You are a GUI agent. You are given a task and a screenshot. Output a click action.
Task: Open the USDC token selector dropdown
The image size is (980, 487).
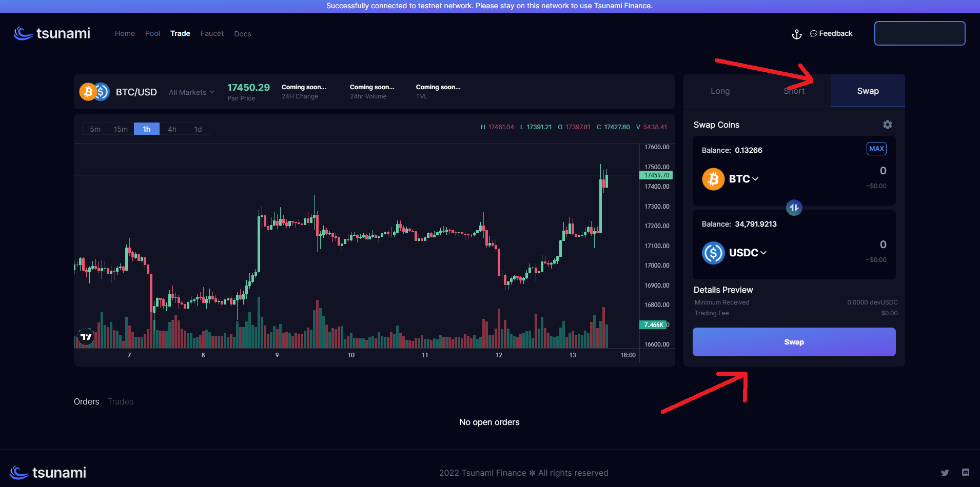click(748, 253)
